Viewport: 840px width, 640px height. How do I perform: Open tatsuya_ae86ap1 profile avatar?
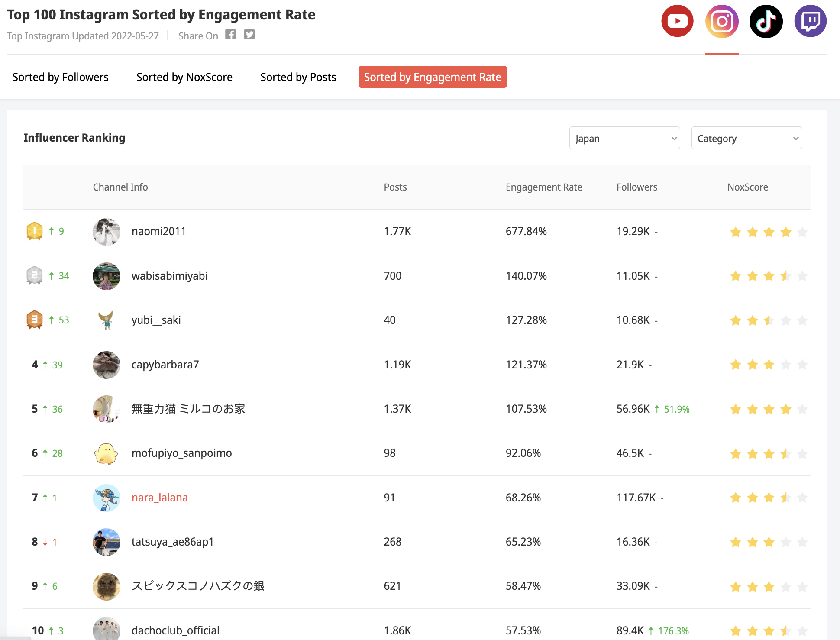click(x=107, y=542)
